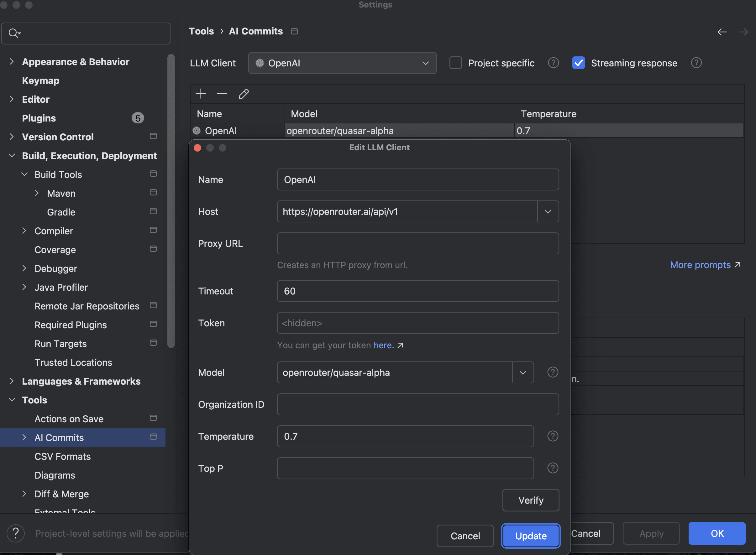Click the settings tree scrollbar

click(x=171, y=201)
